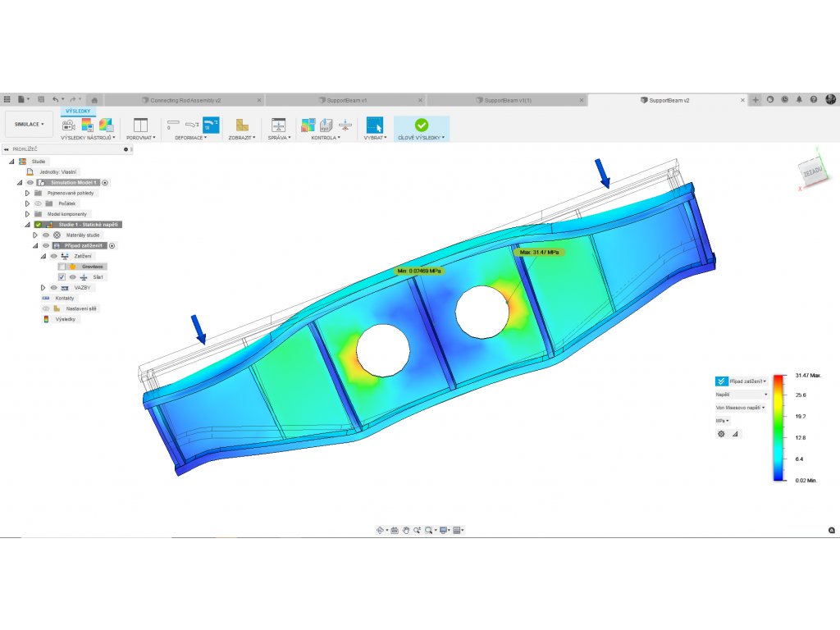Undo the last action

[55, 99]
